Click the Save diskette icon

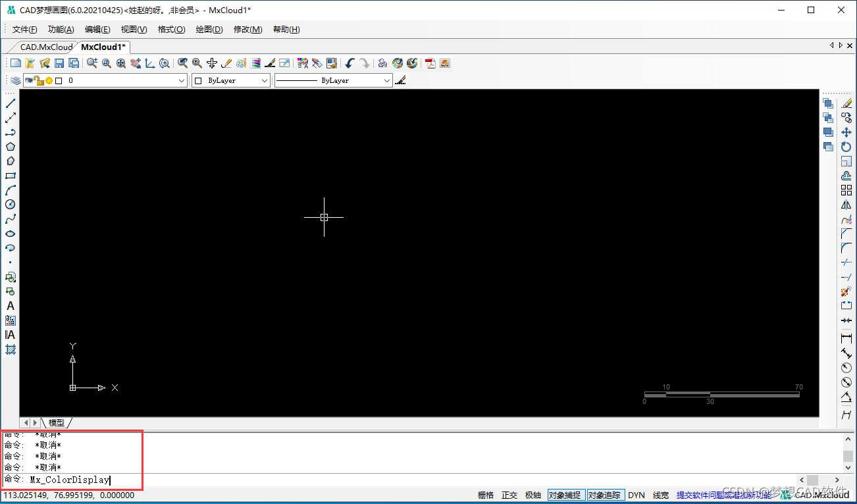(59, 63)
